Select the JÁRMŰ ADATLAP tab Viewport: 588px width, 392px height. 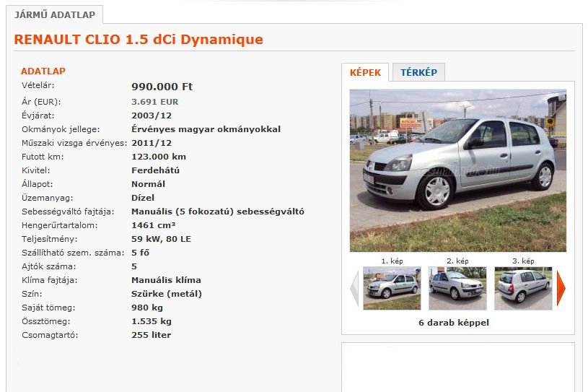[x=55, y=14]
